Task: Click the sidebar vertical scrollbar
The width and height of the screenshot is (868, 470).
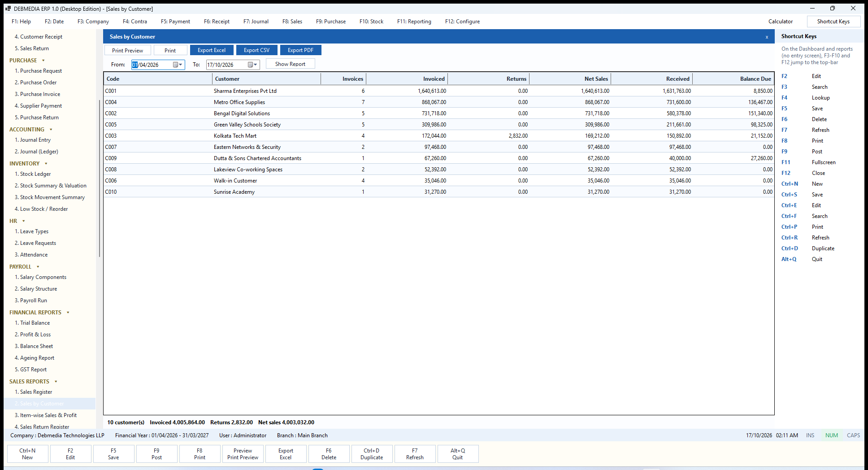Action: click(99, 178)
